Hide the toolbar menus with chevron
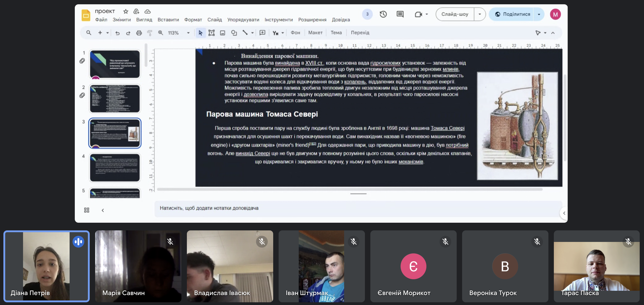Viewport: 644px width, 305px height. (553, 33)
